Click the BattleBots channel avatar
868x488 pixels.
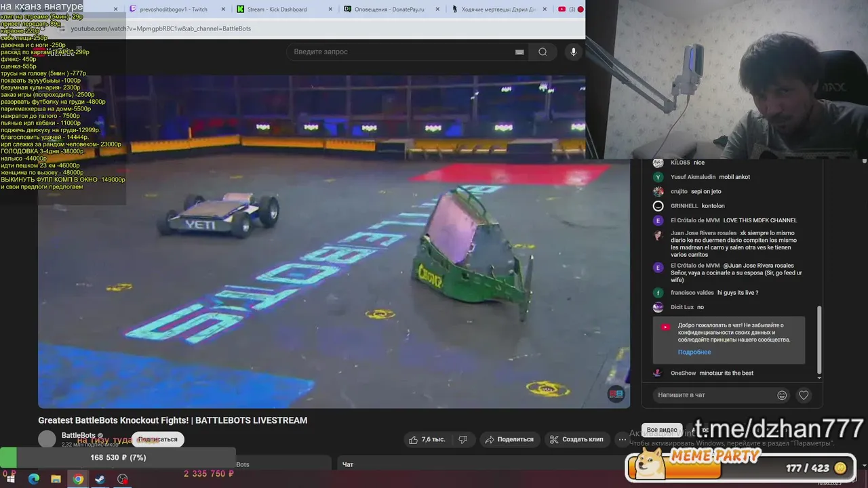pos(47,439)
